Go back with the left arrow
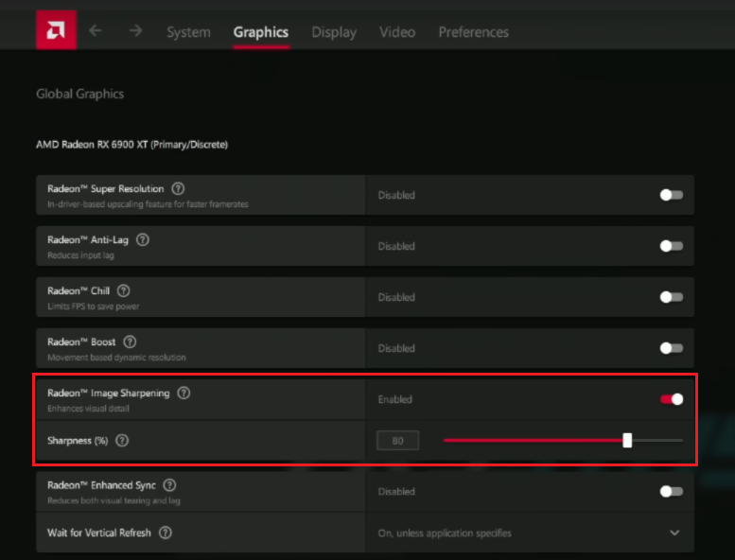 tap(96, 30)
